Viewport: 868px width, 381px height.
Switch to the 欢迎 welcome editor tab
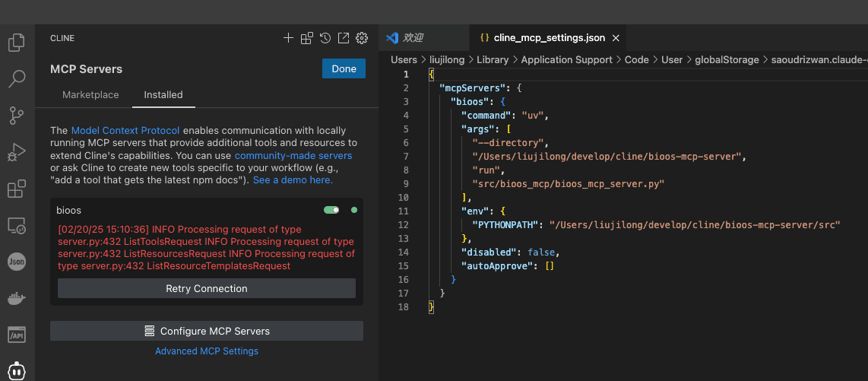coord(424,38)
